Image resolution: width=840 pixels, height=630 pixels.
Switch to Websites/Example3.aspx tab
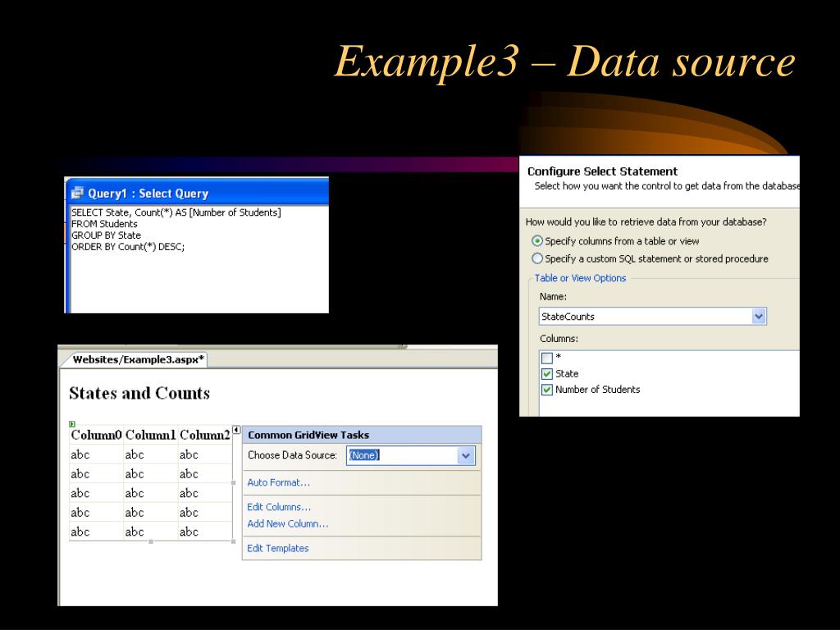pyautogui.click(x=138, y=359)
